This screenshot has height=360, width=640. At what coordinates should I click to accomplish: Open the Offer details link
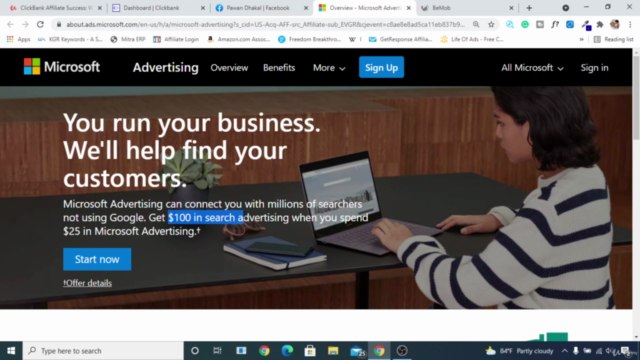(x=87, y=283)
